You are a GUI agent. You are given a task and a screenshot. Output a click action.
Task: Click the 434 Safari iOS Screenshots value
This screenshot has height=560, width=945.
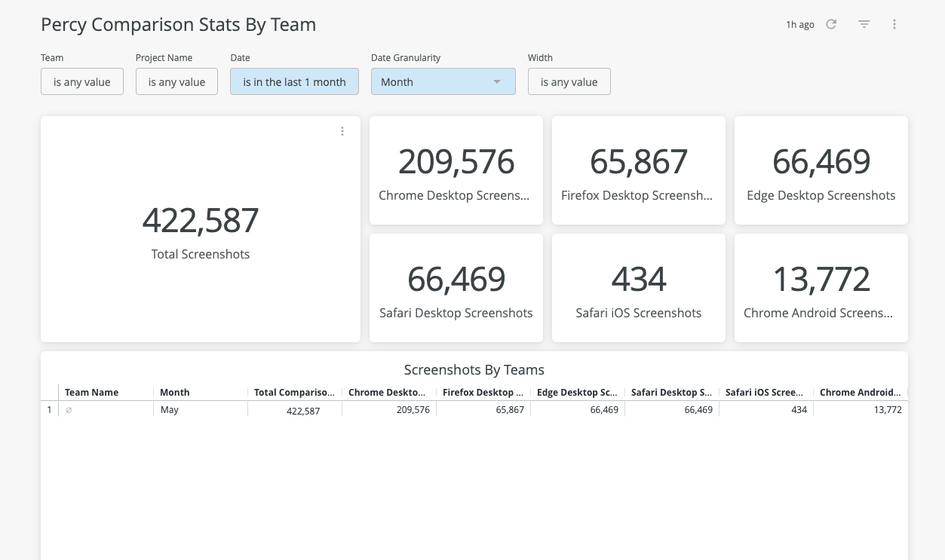tap(638, 279)
